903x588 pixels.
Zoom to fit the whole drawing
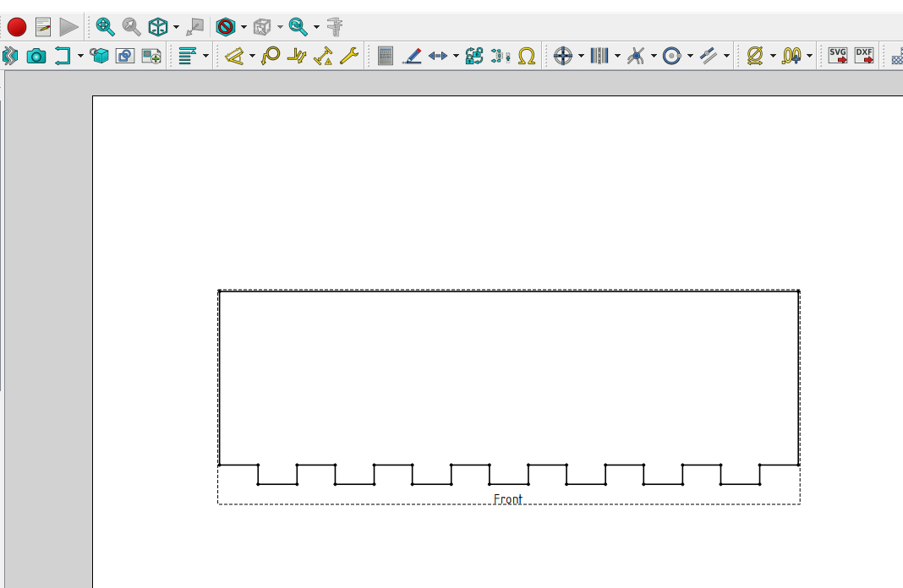pyautogui.click(x=103, y=26)
